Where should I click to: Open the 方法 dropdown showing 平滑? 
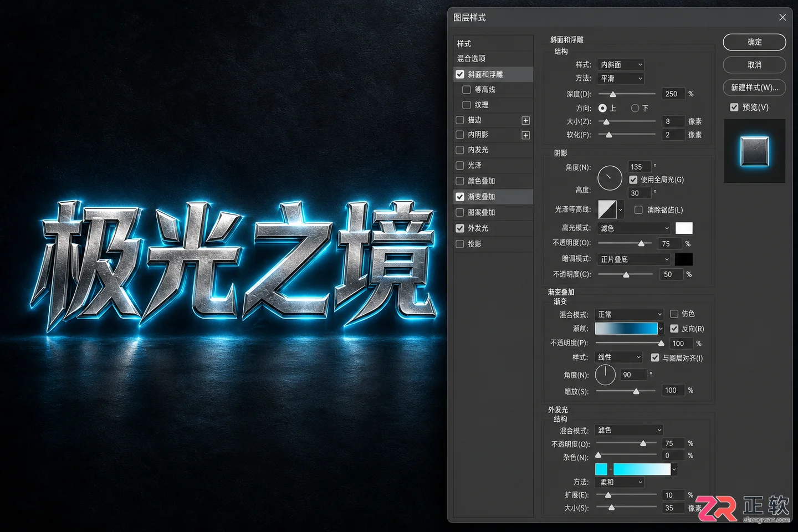point(621,79)
